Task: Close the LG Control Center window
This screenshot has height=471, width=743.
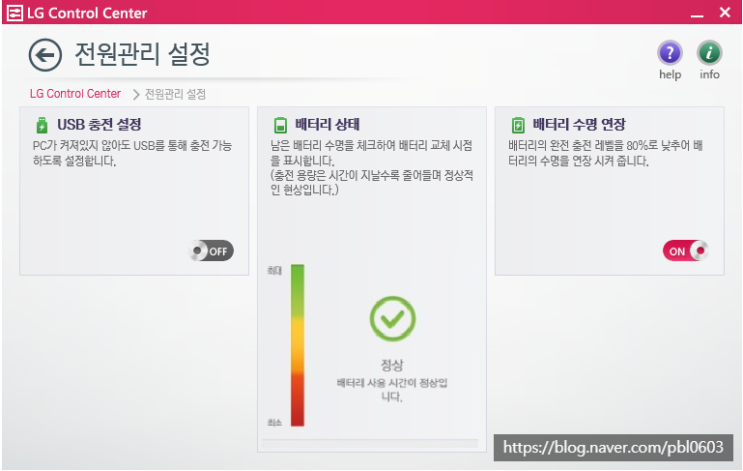Action: [x=725, y=13]
